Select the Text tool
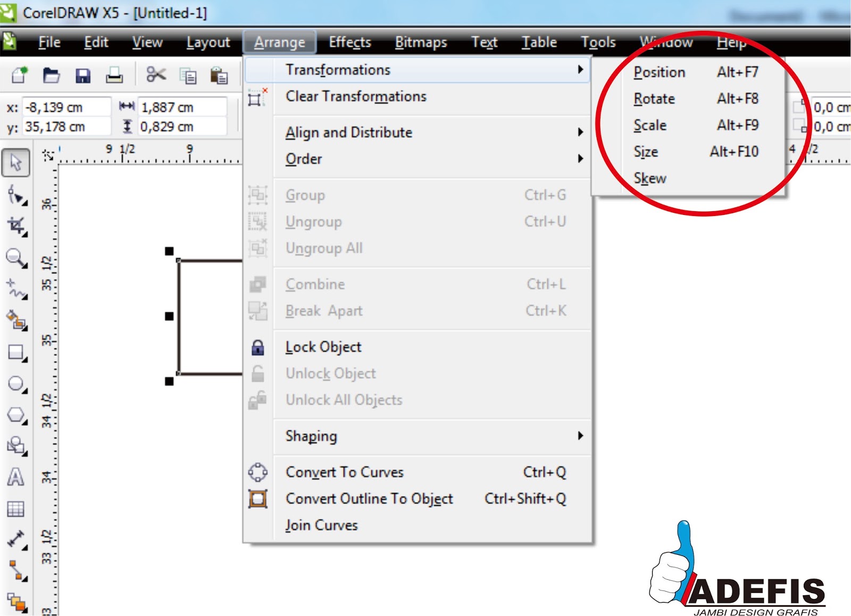Image resolution: width=851 pixels, height=616 pixels. (16, 478)
